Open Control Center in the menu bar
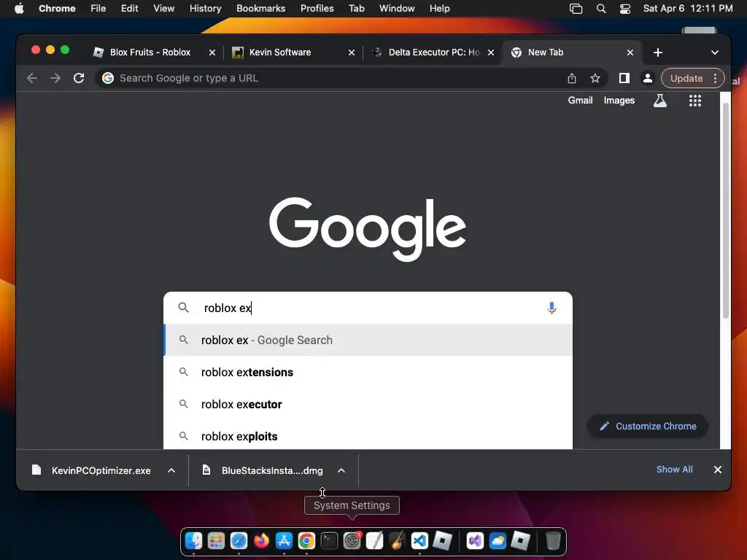The height and width of the screenshot is (560, 747). point(625,9)
